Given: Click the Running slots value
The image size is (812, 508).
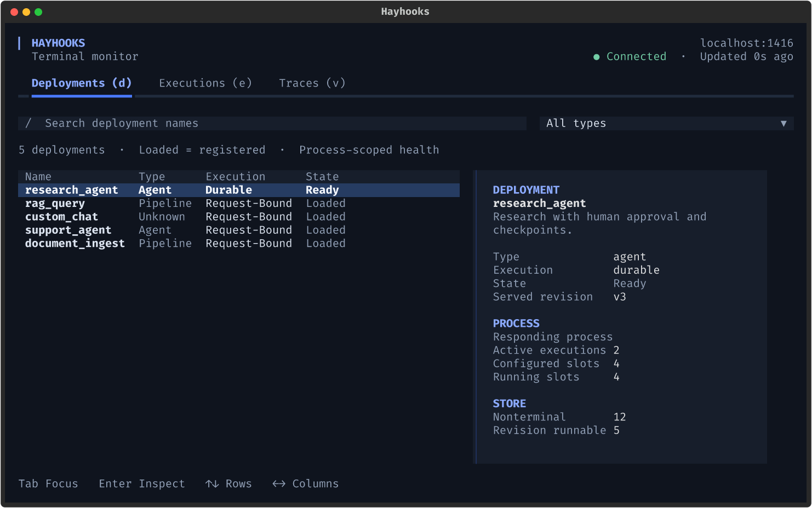Looking at the screenshot, I should coord(616,377).
